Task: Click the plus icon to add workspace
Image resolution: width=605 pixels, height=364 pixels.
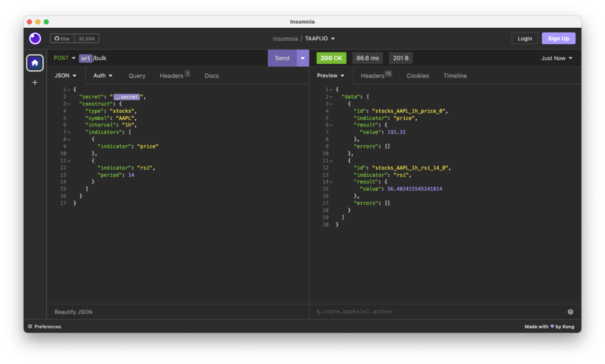Action: 35,83
